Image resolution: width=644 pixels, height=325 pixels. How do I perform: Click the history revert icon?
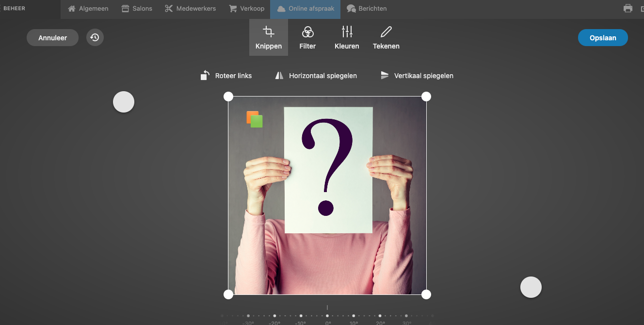tap(95, 37)
